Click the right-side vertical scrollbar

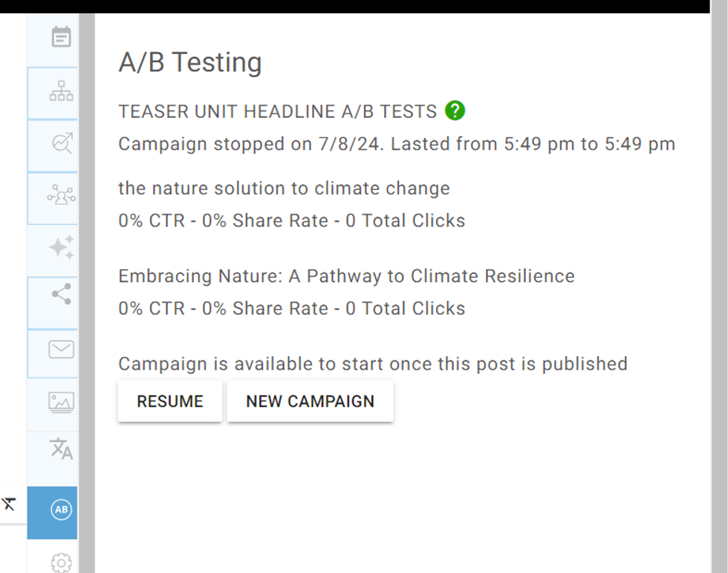click(719, 297)
